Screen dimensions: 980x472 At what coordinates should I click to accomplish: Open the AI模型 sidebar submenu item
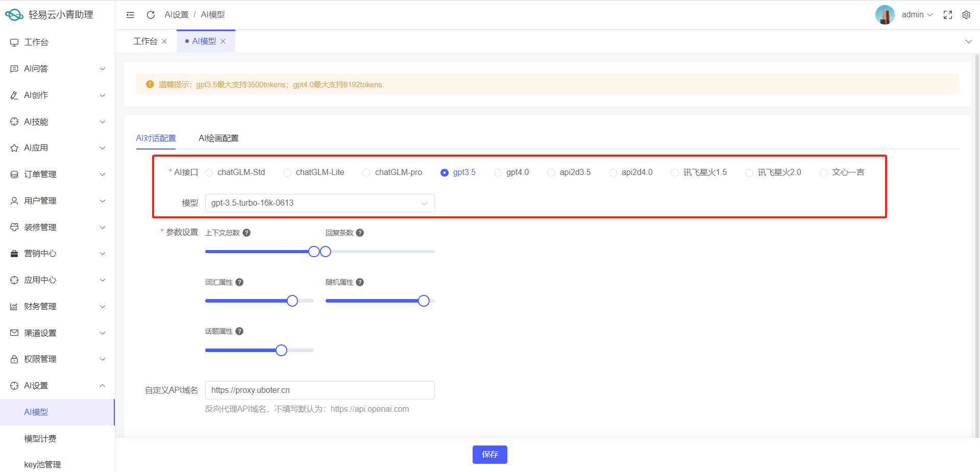pos(57,412)
